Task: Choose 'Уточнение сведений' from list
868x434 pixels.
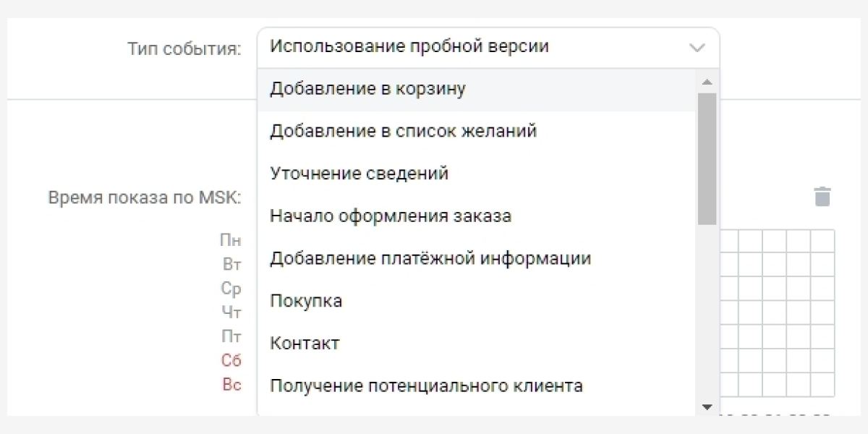Action: pyautogui.click(x=359, y=174)
